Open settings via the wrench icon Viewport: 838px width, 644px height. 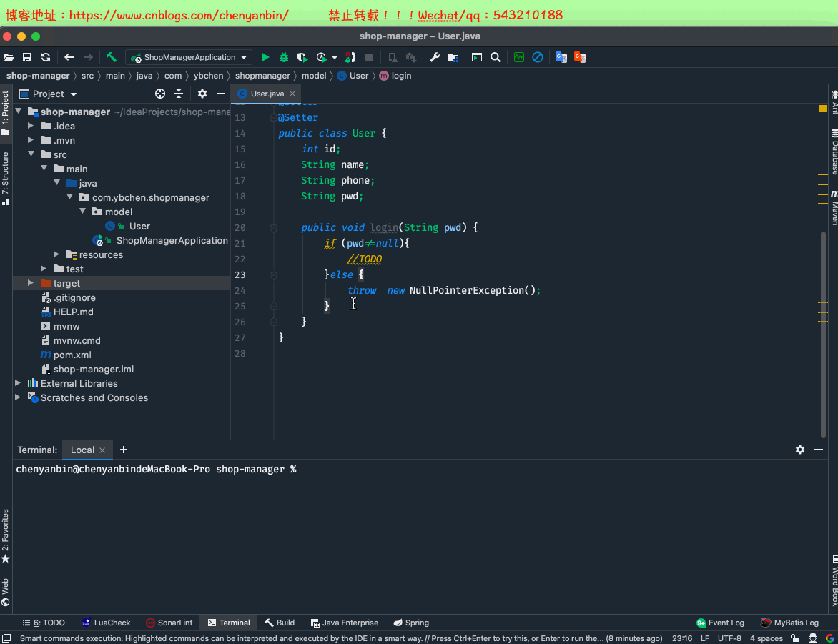tap(435, 57)
